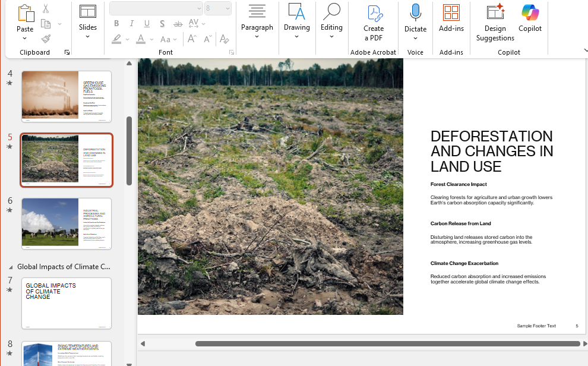Click Design Suggestions
The image size is (588, 366).
[494, 21]
